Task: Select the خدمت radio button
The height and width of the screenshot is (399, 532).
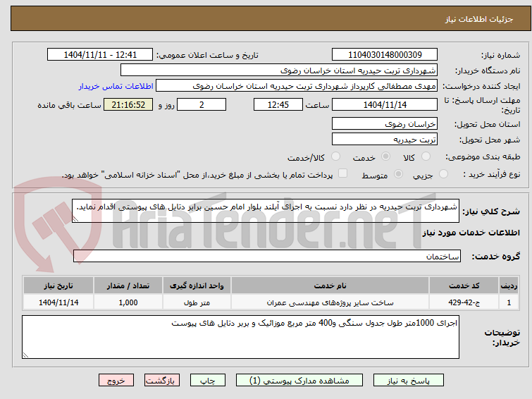Action: click(385, 156)
